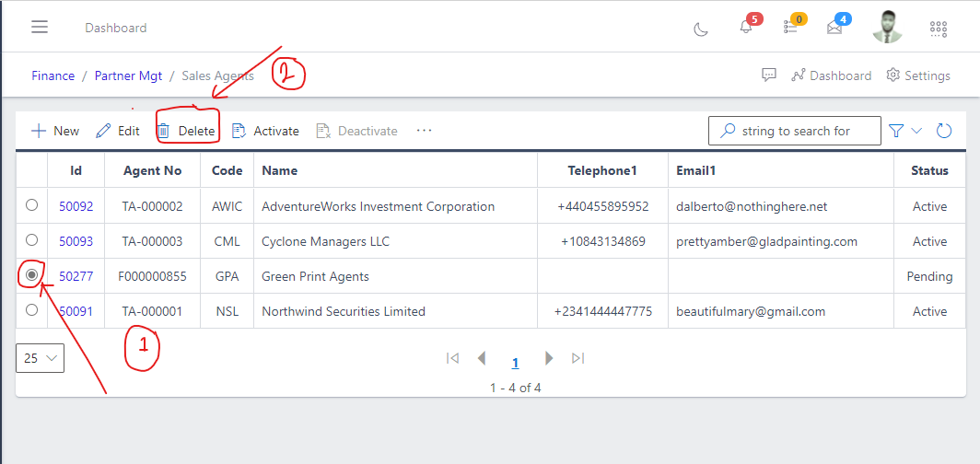Click the Sales Agents breadcrumb text
Screen dimensions: 980x464
[217, 75]
